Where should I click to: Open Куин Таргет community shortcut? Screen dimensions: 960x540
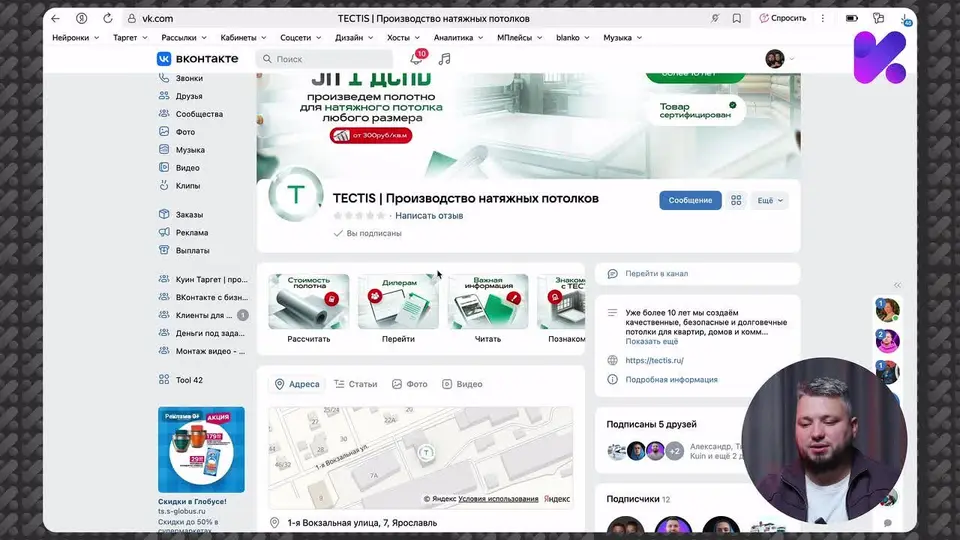pyautogui.click(x=203, y=279)
